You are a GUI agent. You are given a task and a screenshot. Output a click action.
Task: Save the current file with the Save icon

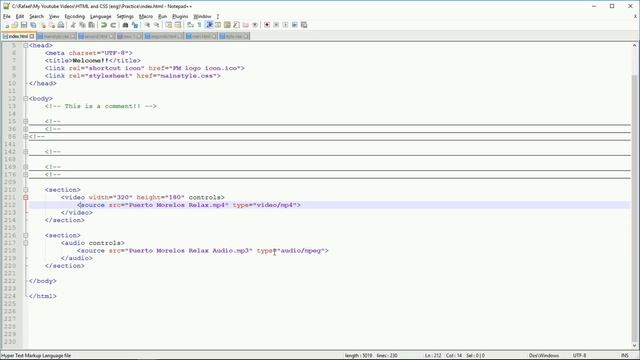[24, 25]
